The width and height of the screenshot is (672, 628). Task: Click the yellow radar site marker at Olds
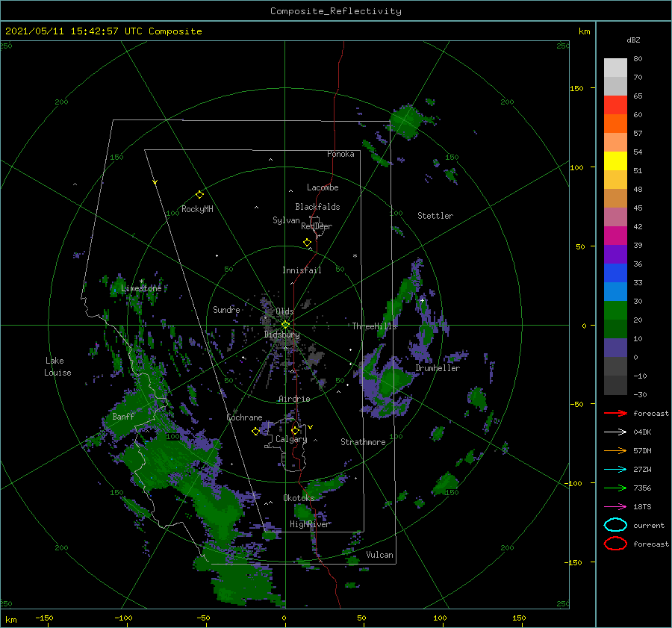click(x=285, y=325)
